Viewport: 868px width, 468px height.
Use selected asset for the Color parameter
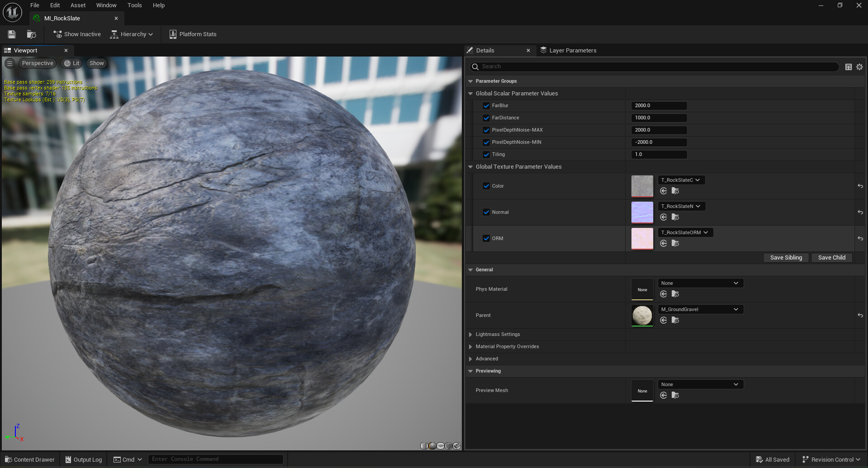(663, 191)
